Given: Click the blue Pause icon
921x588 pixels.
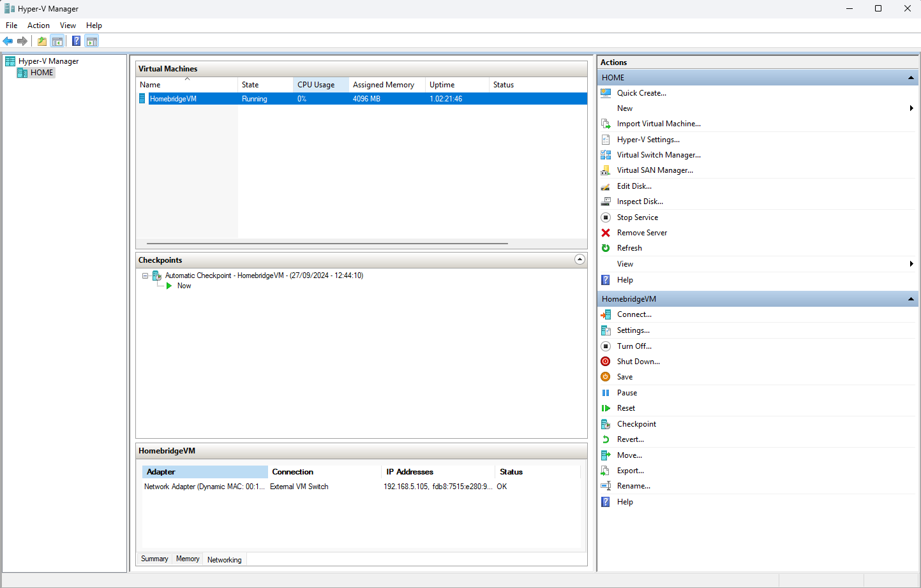Looking at the screenshot, I should pos(606,393).
